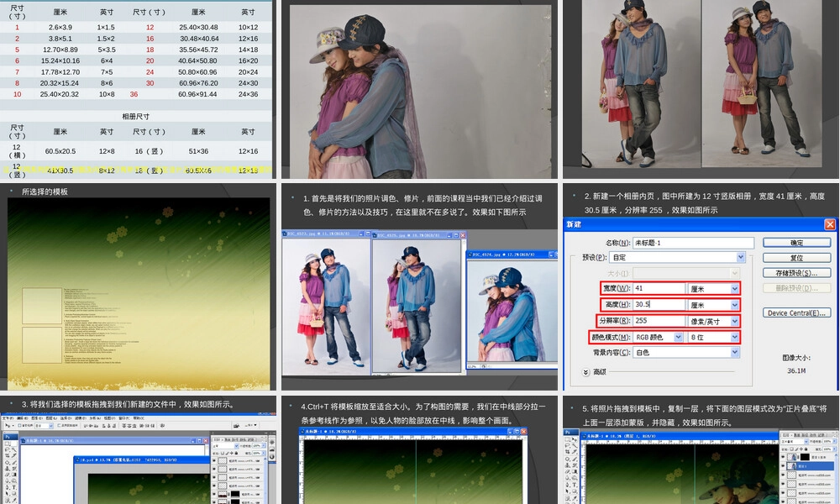840x504 pixels.
Task: Choose the Brush tool in step 5 toolbox
Action: pyautogui.click(x=575, y=459)
